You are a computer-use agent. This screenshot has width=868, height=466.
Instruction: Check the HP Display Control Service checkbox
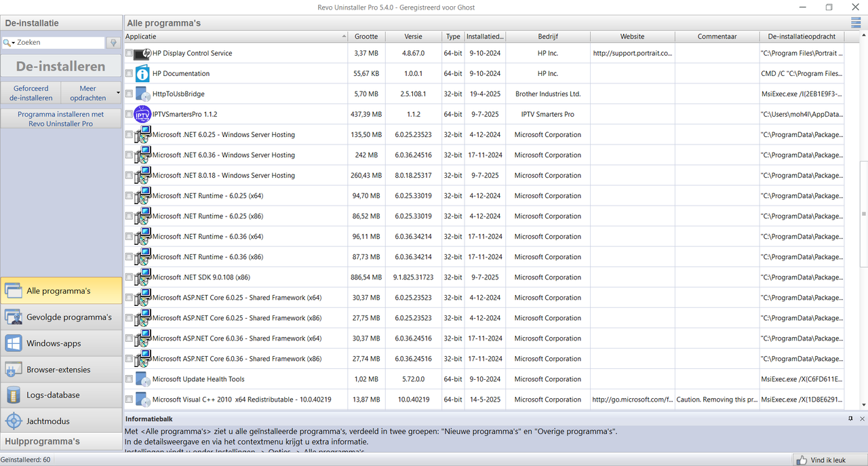pos(129,54)
